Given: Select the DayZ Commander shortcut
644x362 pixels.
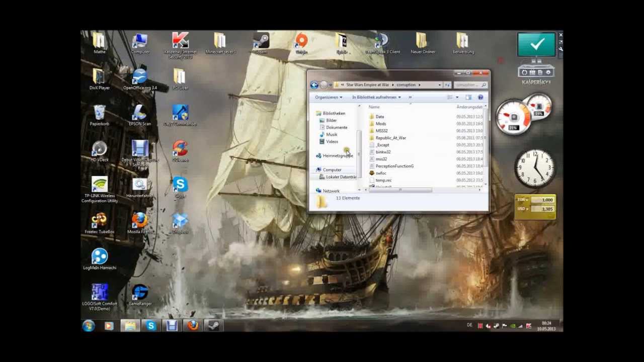Looking at the screenshot, I should click(x=180, y=116).
